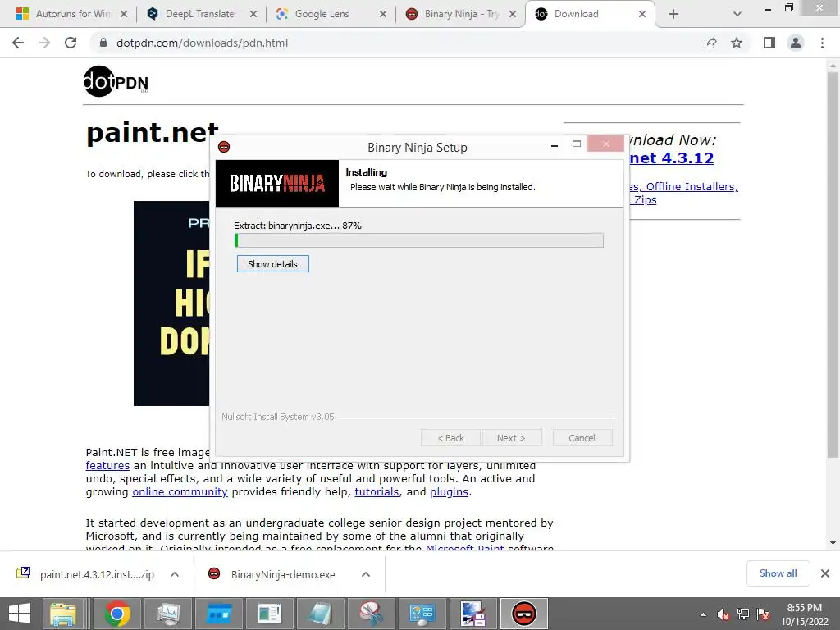Open the tutorials link
Image resolution: width=840 pixels, height=630 pixels.
(377, 492)
